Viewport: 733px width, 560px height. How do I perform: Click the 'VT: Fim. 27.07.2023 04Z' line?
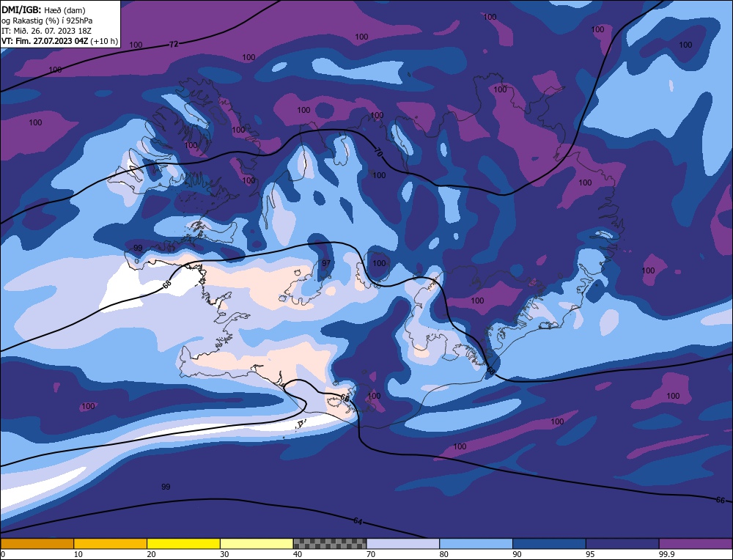point(60,41)
